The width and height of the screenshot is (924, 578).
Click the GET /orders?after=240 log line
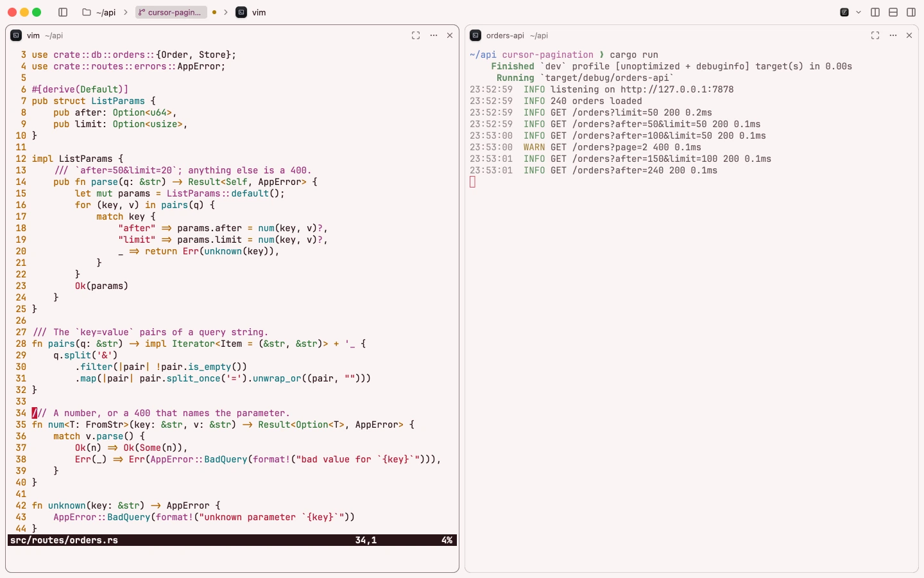594,170
